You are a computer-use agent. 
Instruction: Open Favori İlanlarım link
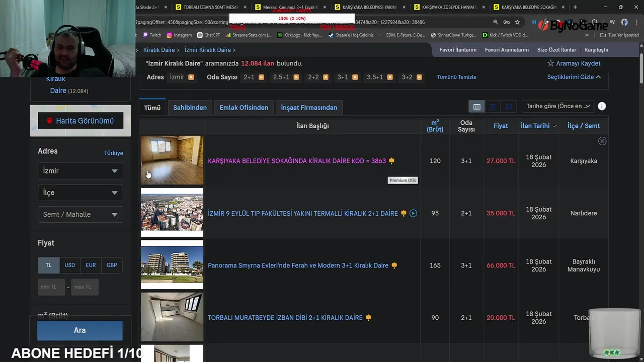tap(458, 50)
